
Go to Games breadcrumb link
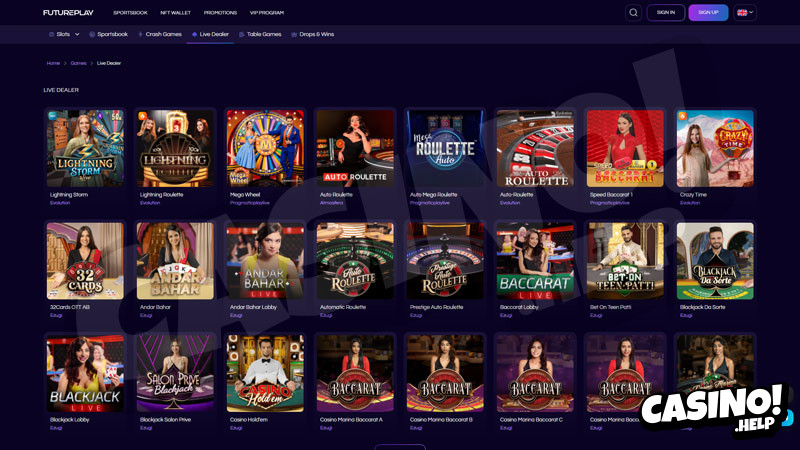[x=78, y=63]
